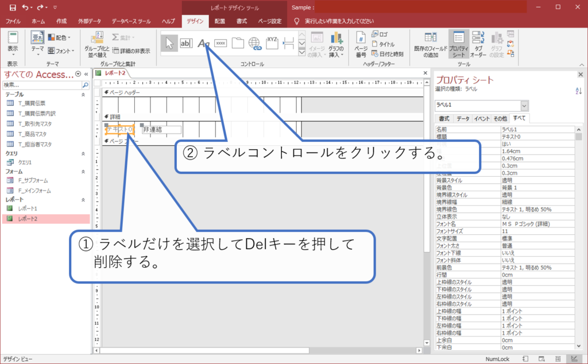Toggle 詳細の非表示 (Hide Details) option
Screen dimensions: 588x364
(x=131, y=51)
